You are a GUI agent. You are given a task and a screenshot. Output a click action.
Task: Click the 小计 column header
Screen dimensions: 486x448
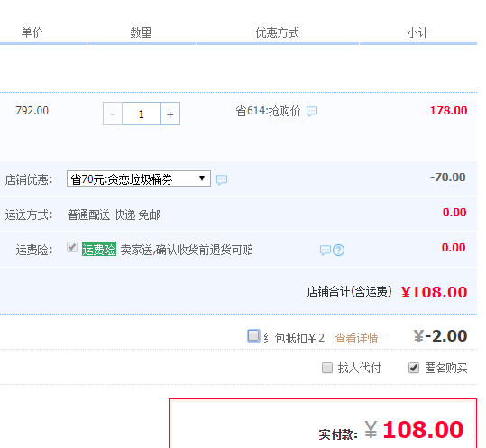pos(417,32)
